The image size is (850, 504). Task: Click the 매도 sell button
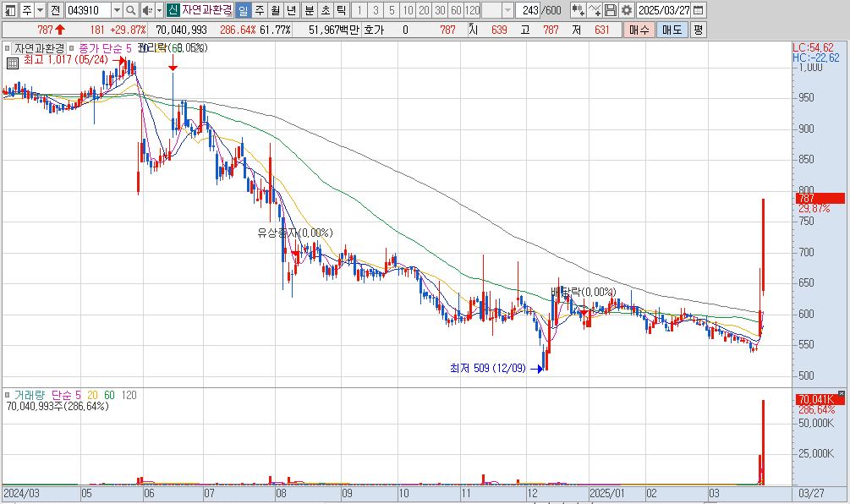(672, 30)
